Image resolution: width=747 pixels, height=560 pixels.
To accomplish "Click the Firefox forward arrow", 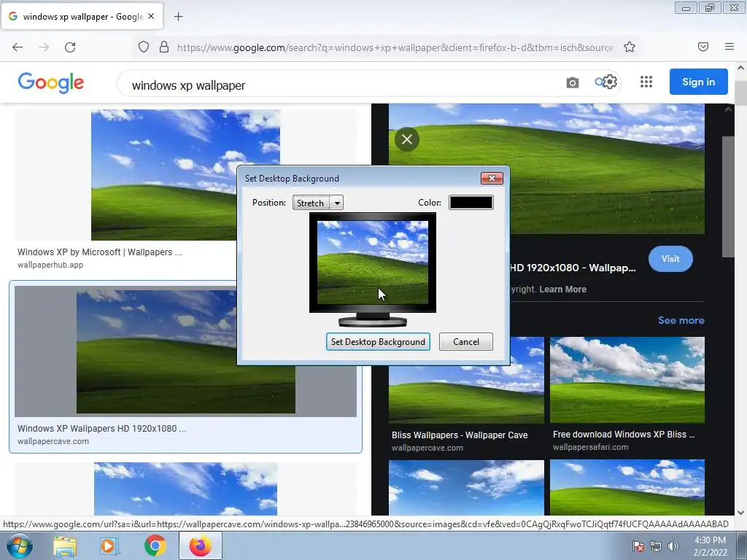I will click(x=44, y=47).
